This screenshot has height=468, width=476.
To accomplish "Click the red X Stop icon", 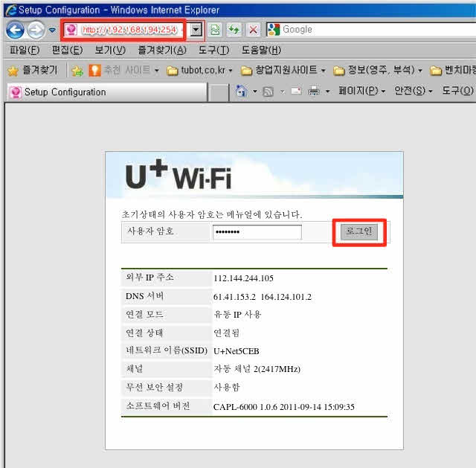I will [253, 30].
